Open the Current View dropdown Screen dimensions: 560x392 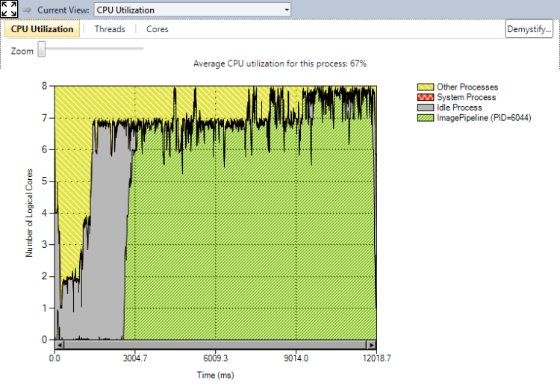point(193,10)
